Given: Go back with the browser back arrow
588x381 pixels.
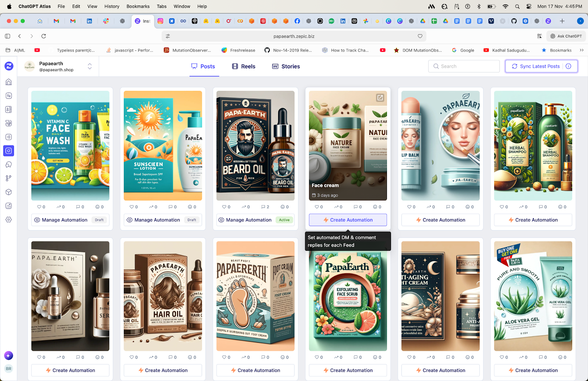Looking at the screenshot, I should [x=20, y=36].
